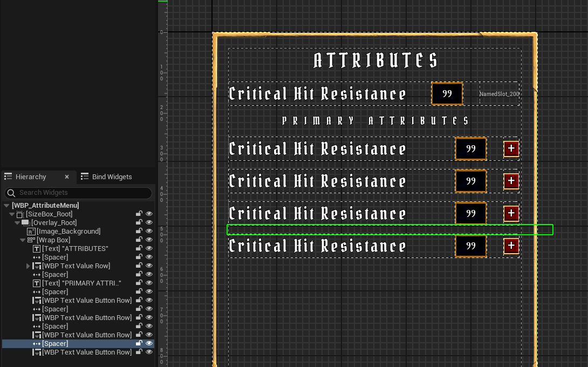588x367 pixels.
Task: Hide WBP Text Value Row with eye icon
Action: tap(149, 266)
